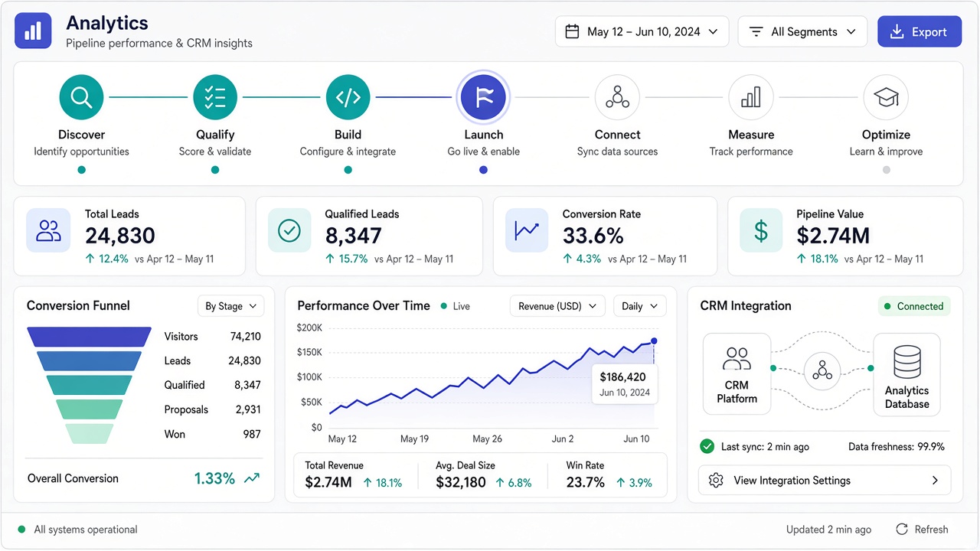
Task: Click the chevron arrow in View Integration Settings
Action: [935, 481]
